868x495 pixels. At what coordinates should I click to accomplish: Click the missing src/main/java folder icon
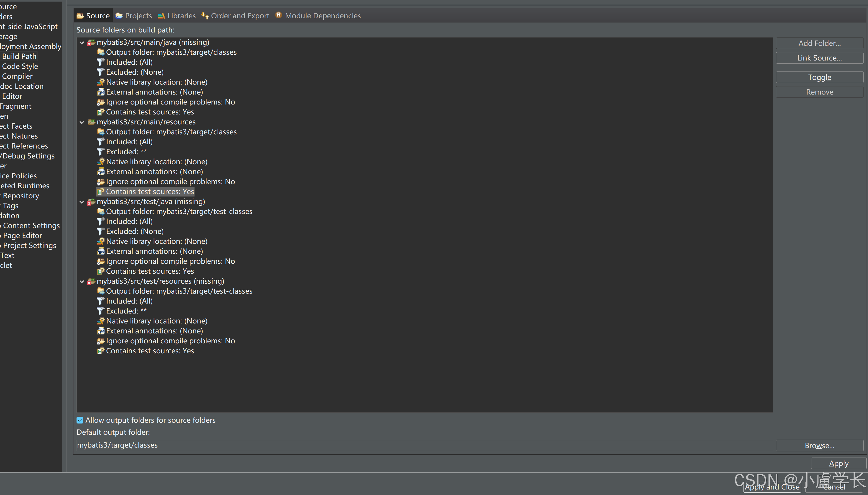(91, 42)
